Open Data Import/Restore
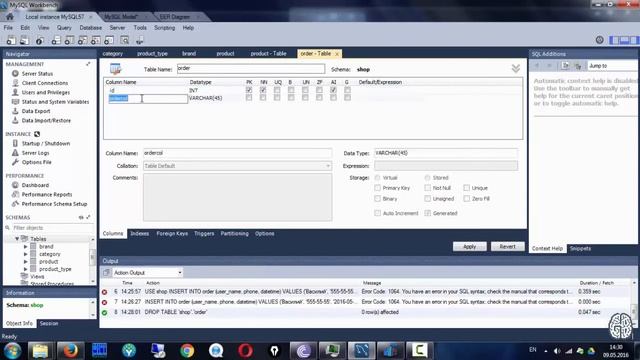Screen dimensions: 640x360 click(x=46, y=120)
